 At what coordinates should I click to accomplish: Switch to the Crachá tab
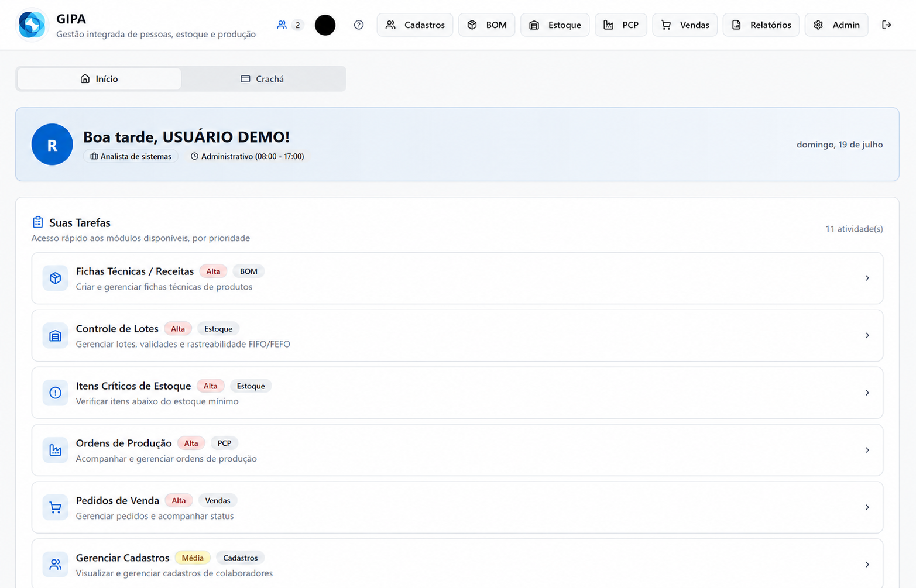(262, 79)
